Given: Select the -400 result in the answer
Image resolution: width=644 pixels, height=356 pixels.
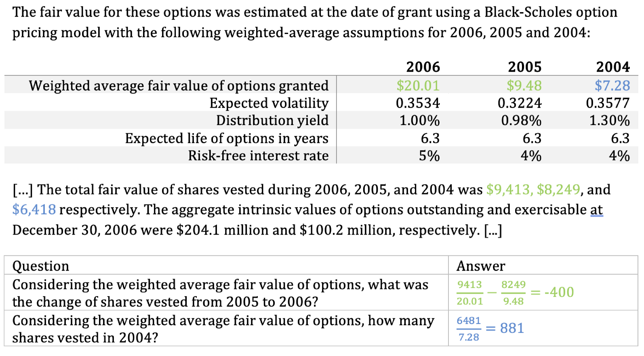Looking at the screenshot, I should (x=559, y=292).
